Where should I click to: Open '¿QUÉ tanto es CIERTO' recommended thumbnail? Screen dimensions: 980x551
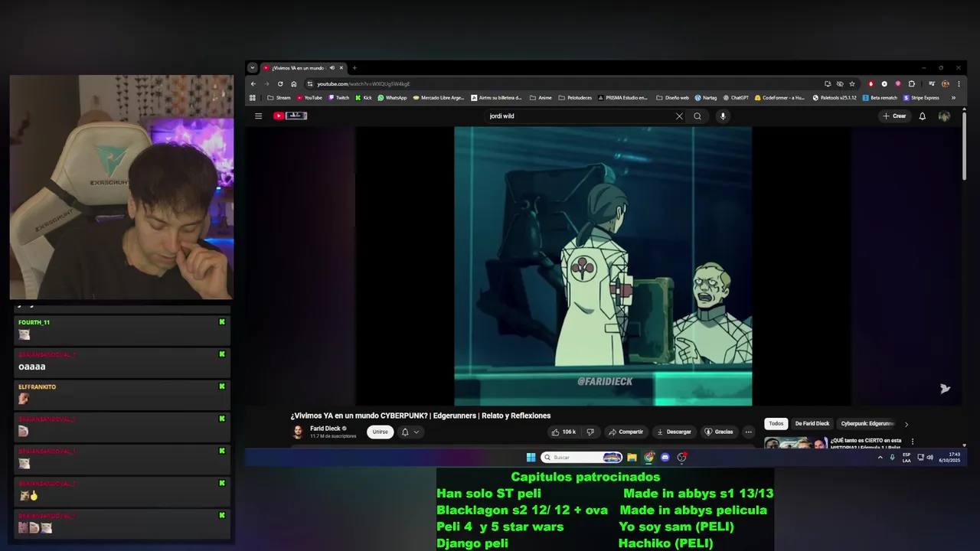[x=795, y=442]
